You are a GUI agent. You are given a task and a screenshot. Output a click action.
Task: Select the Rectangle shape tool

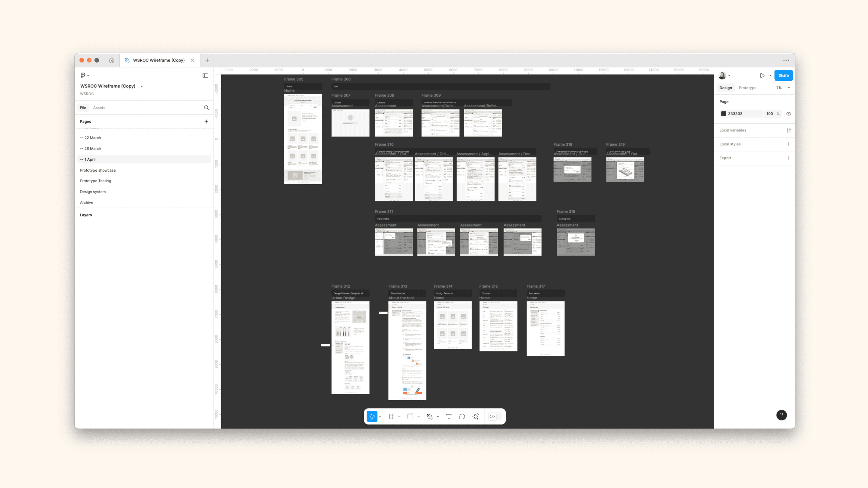410,417
